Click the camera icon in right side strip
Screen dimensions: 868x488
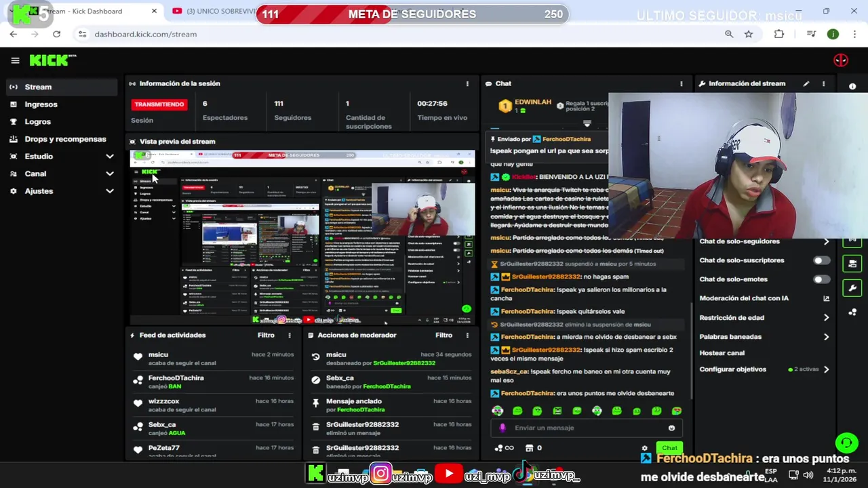click(x=852, y=264)
